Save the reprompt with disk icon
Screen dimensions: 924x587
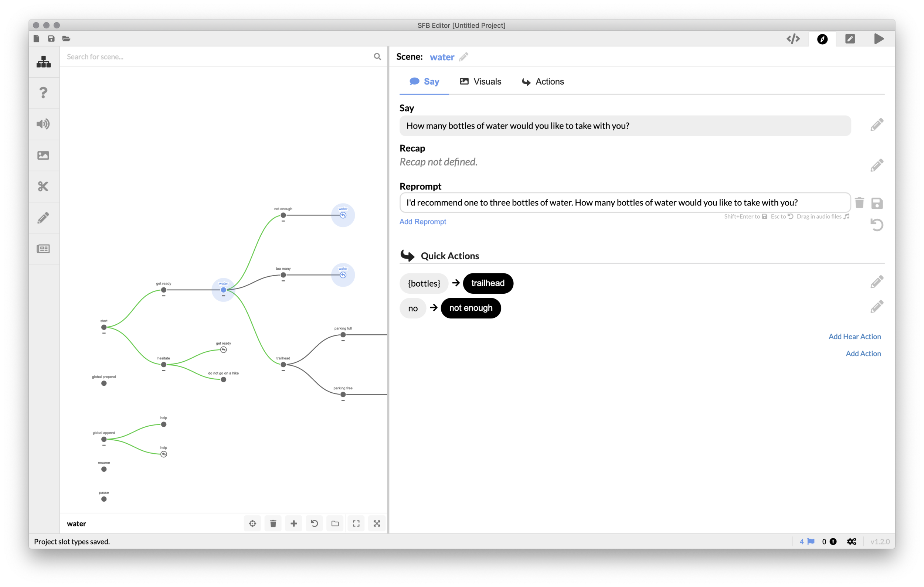(877, 203)
